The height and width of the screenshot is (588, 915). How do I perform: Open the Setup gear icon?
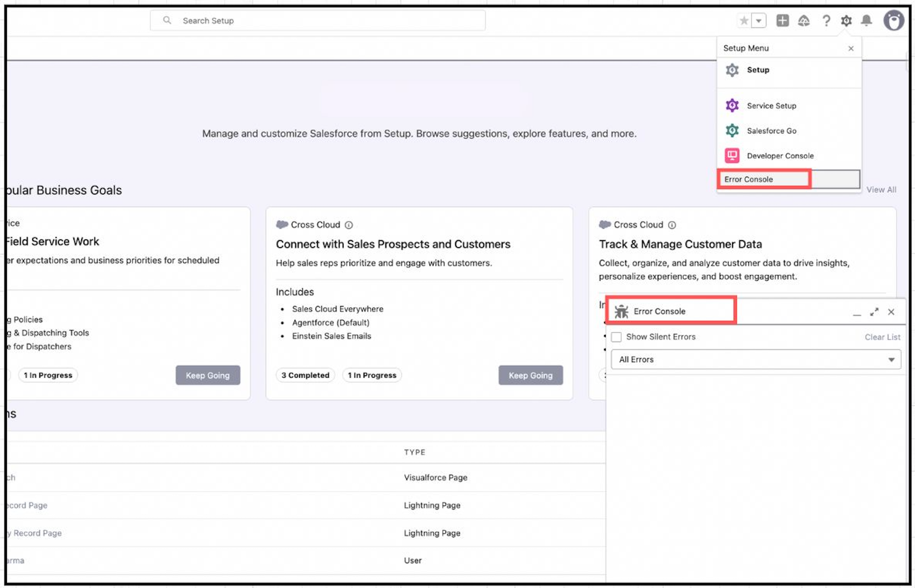coord(846,21)
